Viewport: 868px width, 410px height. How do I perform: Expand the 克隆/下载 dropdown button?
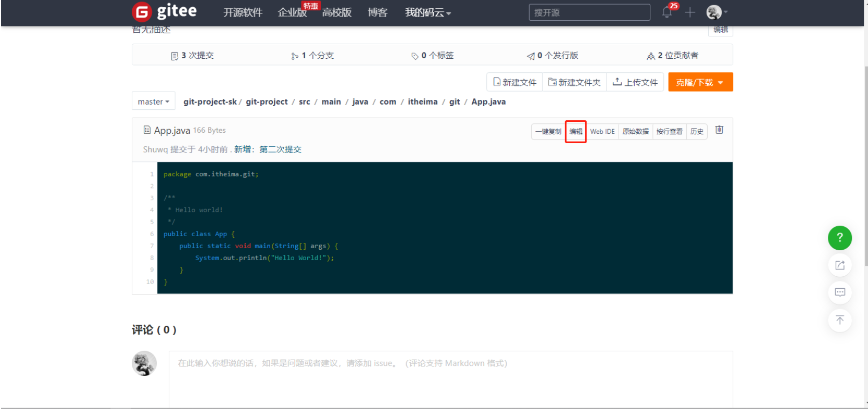[x=700, y=82]
